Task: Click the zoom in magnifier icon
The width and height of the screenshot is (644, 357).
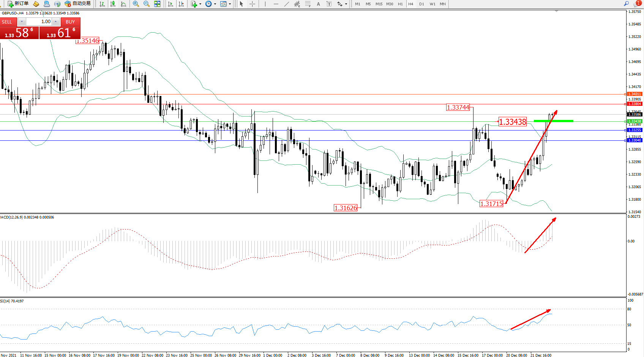Action: point(136,4)
